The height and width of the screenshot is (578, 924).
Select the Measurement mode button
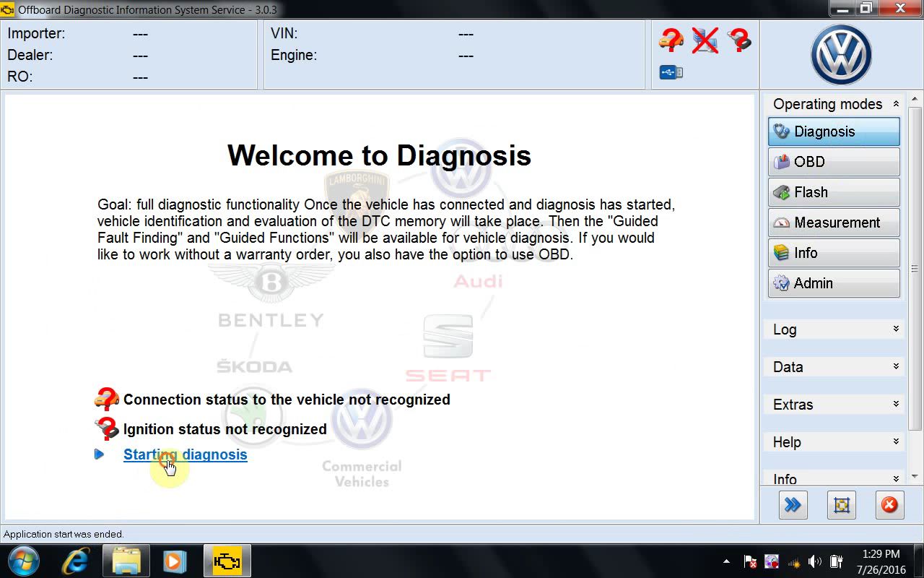[x=834, y=223]
